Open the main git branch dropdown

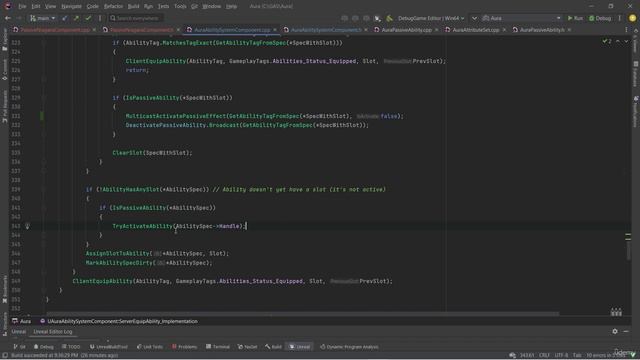tap(42, 18)
